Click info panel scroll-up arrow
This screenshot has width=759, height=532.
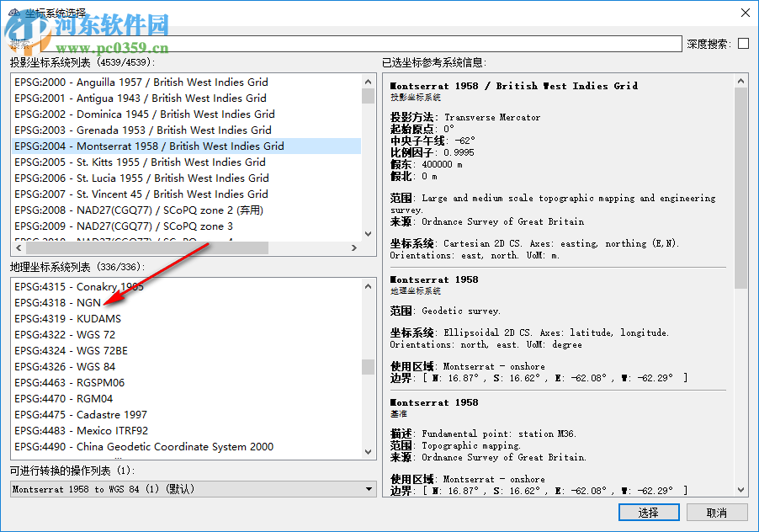[740, 81]
